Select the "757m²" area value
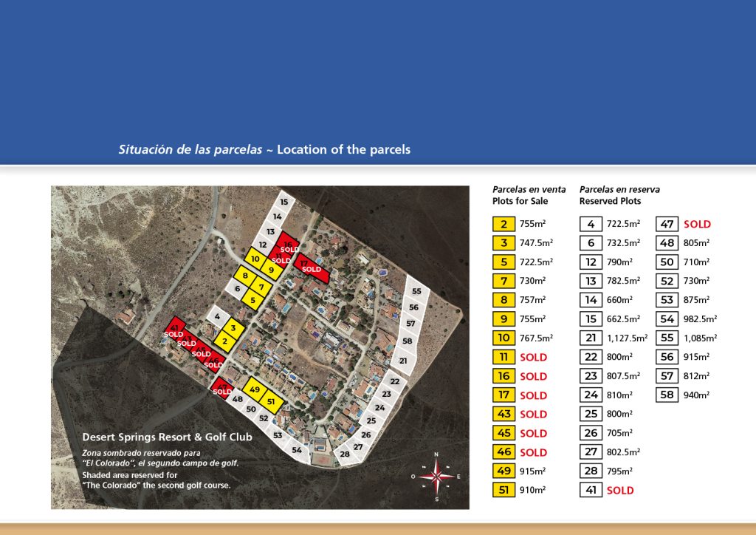The height and width of the screenshot is (535, 756). tap(532, 299)
